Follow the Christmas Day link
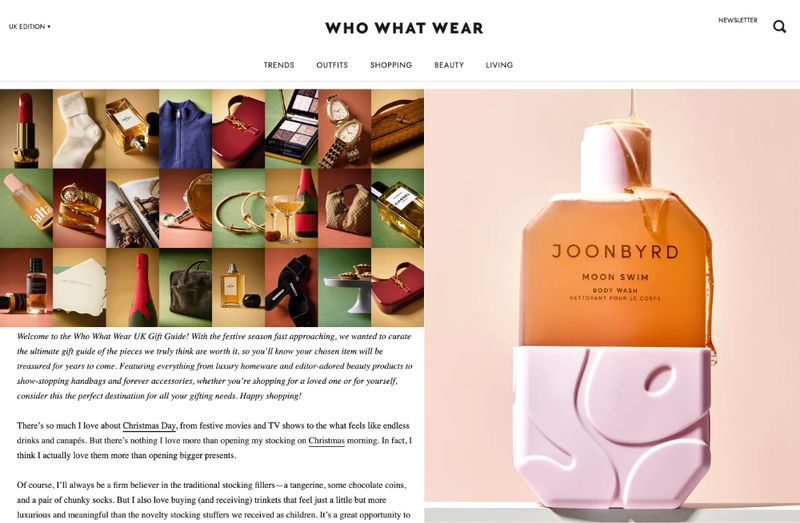Image resolution: width=800 pixels, height=523 pixels. tap(149, 426)
